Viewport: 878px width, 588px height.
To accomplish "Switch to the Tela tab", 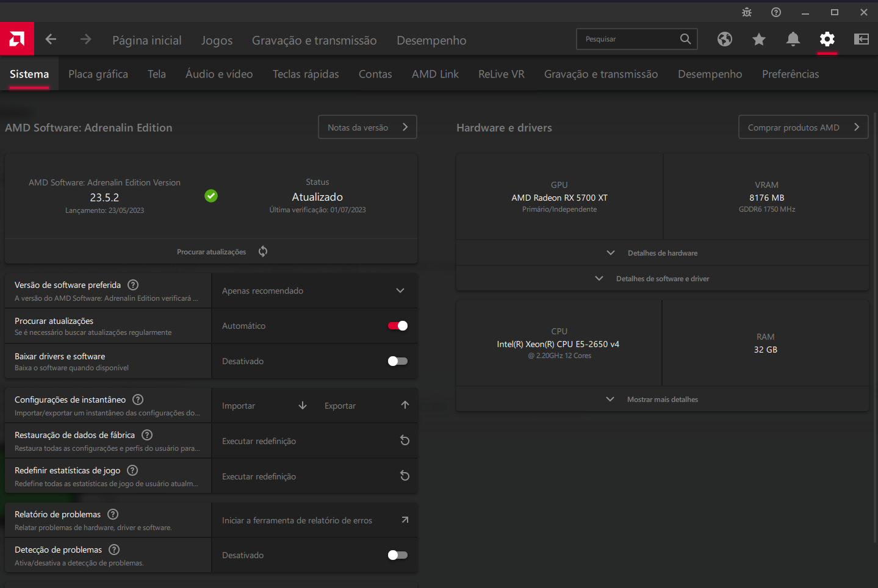I will tap(157, 74).
